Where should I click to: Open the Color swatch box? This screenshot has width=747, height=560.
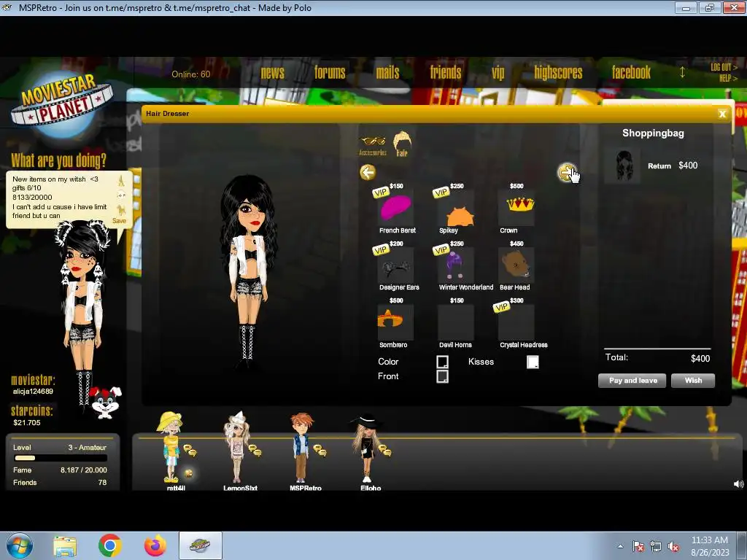click(442, 362)
